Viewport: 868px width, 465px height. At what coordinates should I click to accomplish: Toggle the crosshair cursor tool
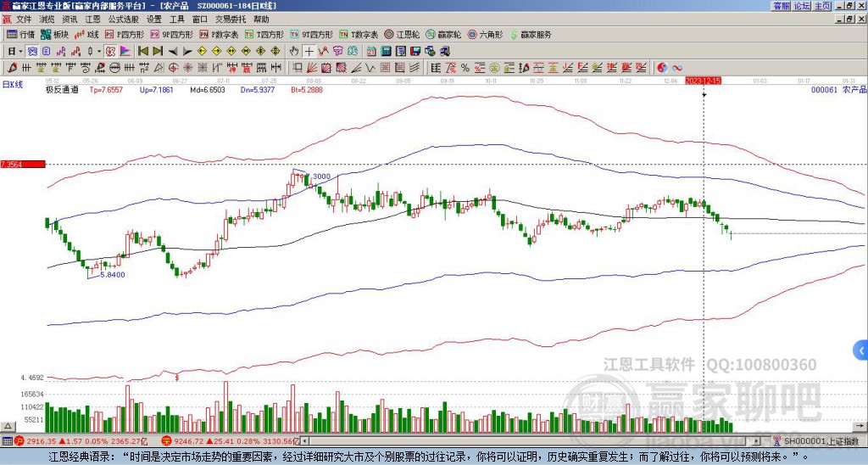coord(309,51)
